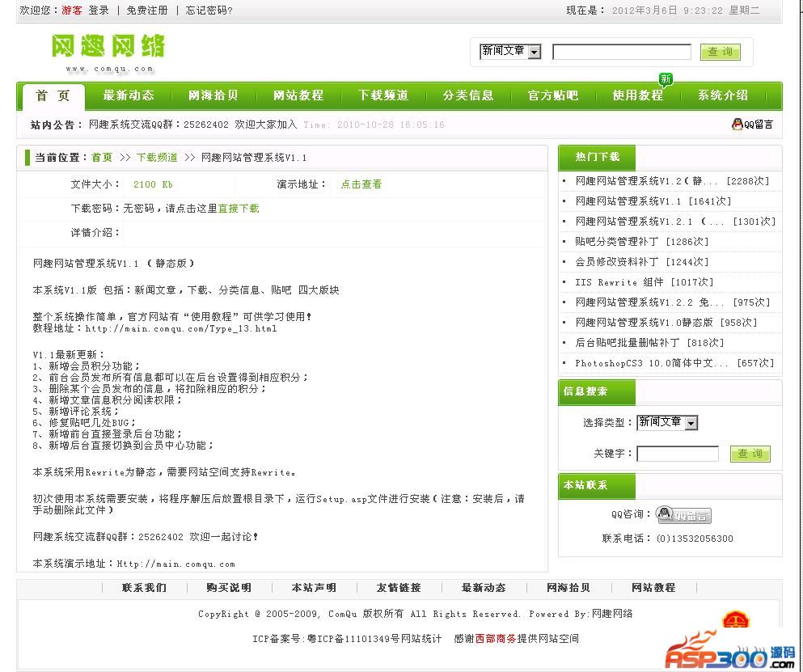Focus the 关键字 input field
This screenshot has height=672, width=803.
pyautogui.click(x=678, y=454)
